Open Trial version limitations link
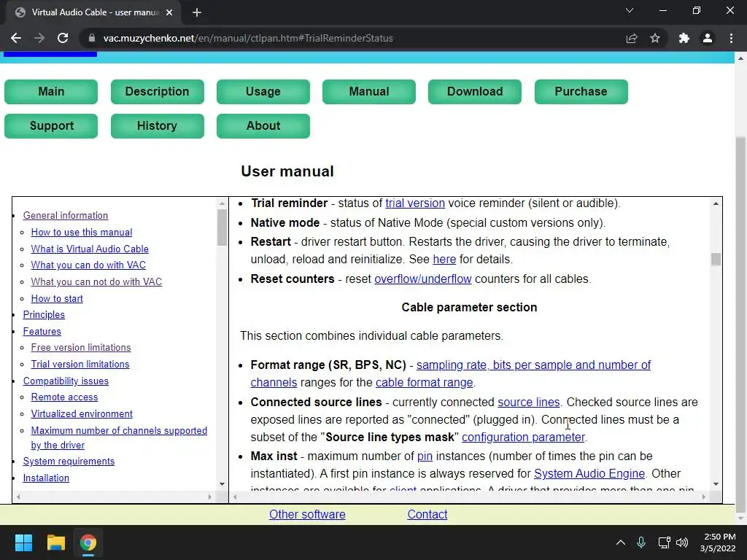This screenshot has height=560, width=747. (x=80, y=365)
